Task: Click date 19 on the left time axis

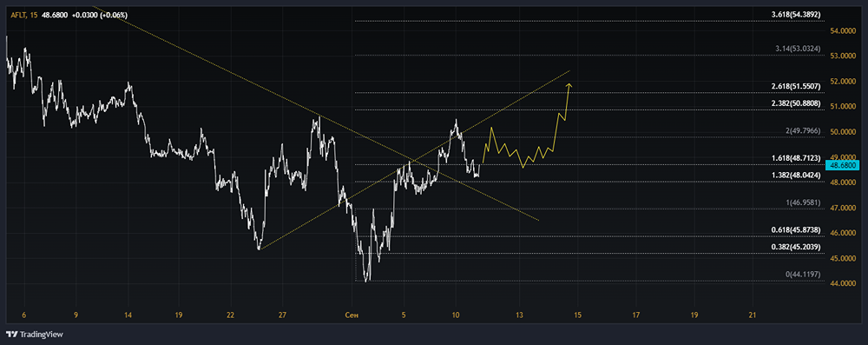Action: [x=179, y=315]
